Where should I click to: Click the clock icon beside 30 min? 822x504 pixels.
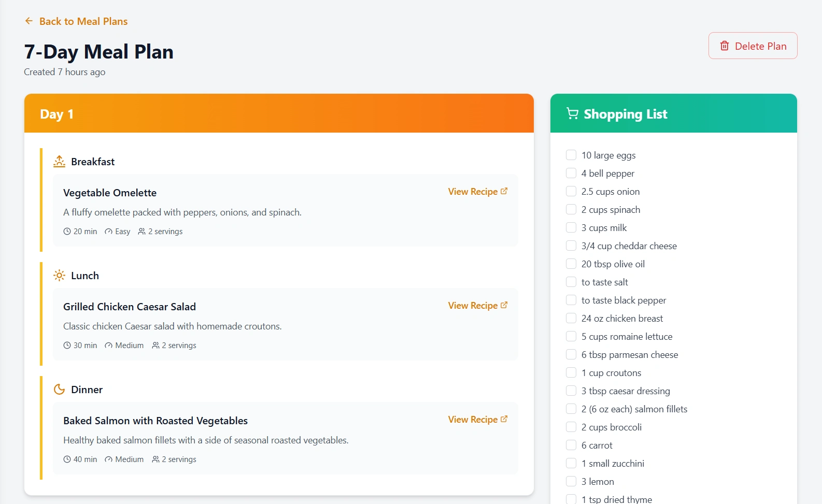(67, 345)
